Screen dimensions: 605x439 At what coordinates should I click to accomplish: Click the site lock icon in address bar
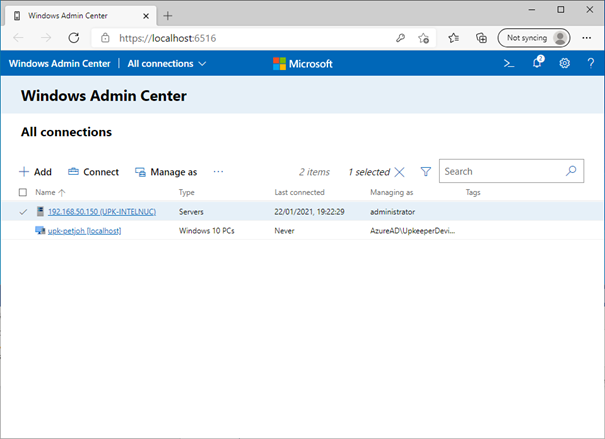point(105,38)
